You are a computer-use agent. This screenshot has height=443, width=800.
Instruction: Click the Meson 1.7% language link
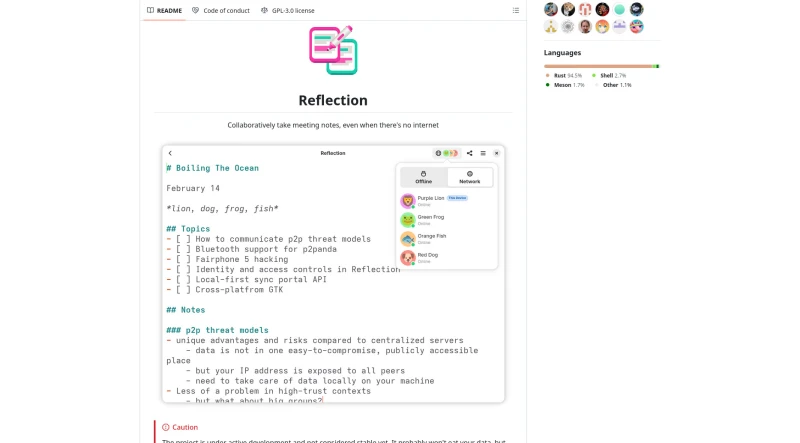(x=565, y=85)
